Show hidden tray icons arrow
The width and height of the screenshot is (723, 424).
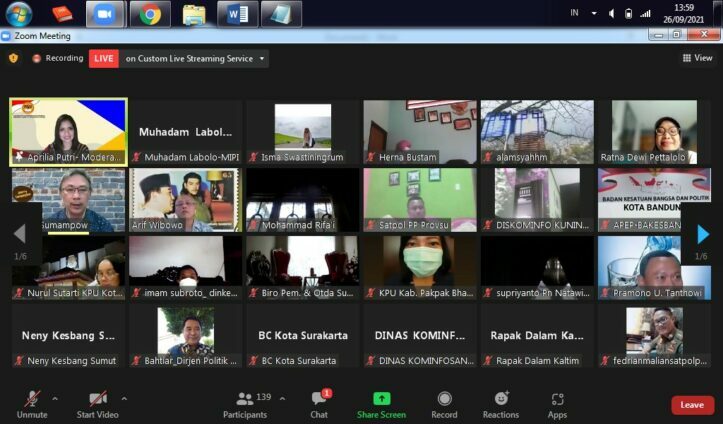click(x=594, y=13)
